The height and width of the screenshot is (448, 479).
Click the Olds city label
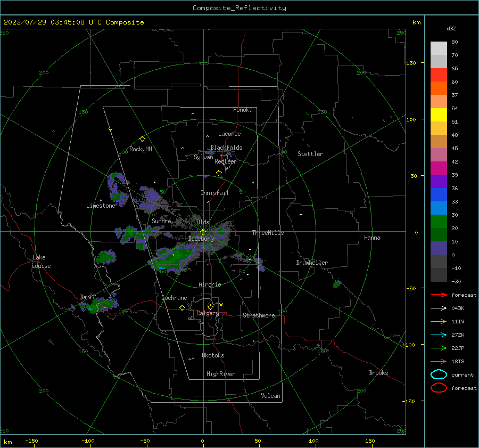click(x=203, y=222)
